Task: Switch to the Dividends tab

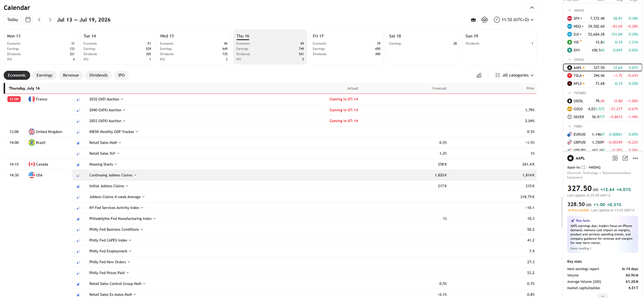Action: click(98, 75)
